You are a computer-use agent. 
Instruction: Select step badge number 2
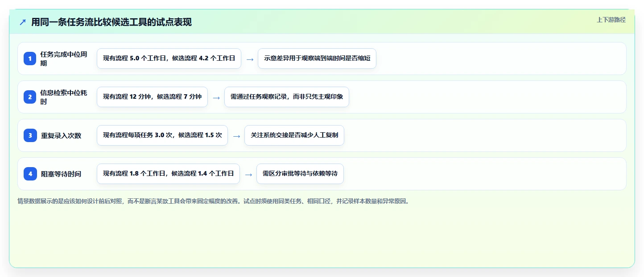[30, 97]
